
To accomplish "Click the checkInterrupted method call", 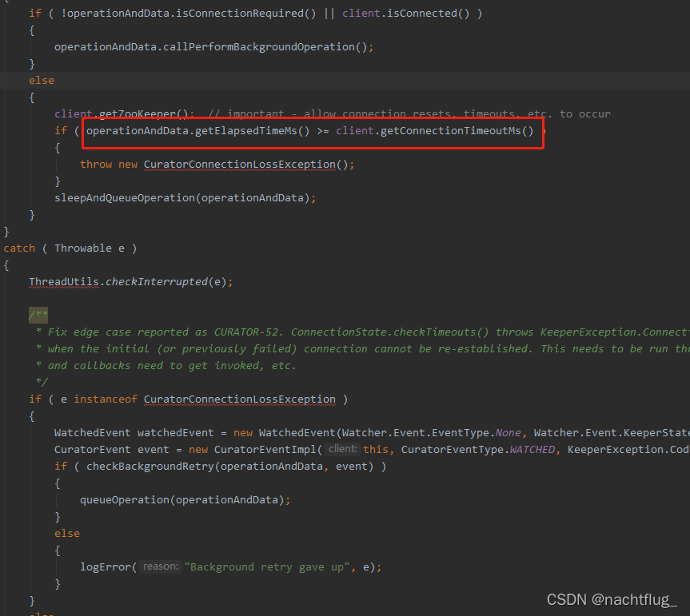I will pos(156,282).
